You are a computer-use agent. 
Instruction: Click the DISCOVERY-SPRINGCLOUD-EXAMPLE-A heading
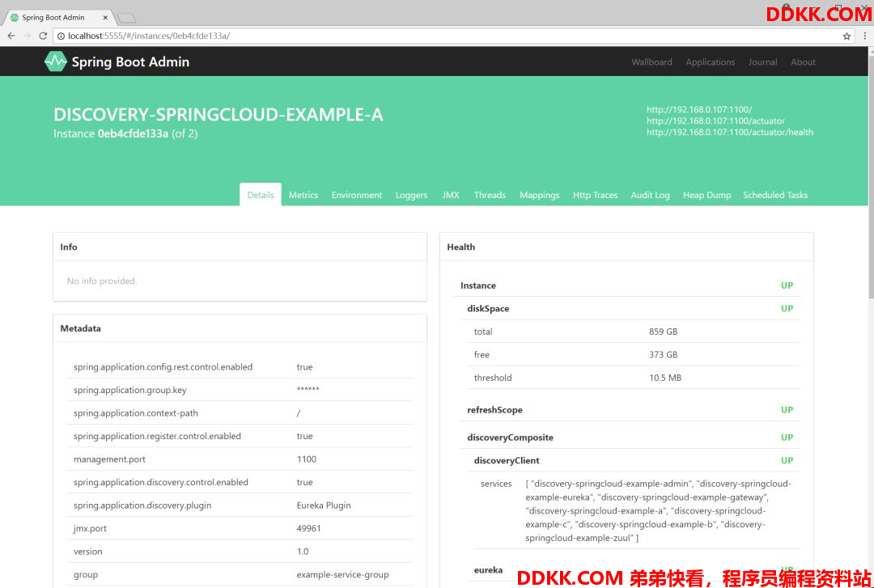218,114
